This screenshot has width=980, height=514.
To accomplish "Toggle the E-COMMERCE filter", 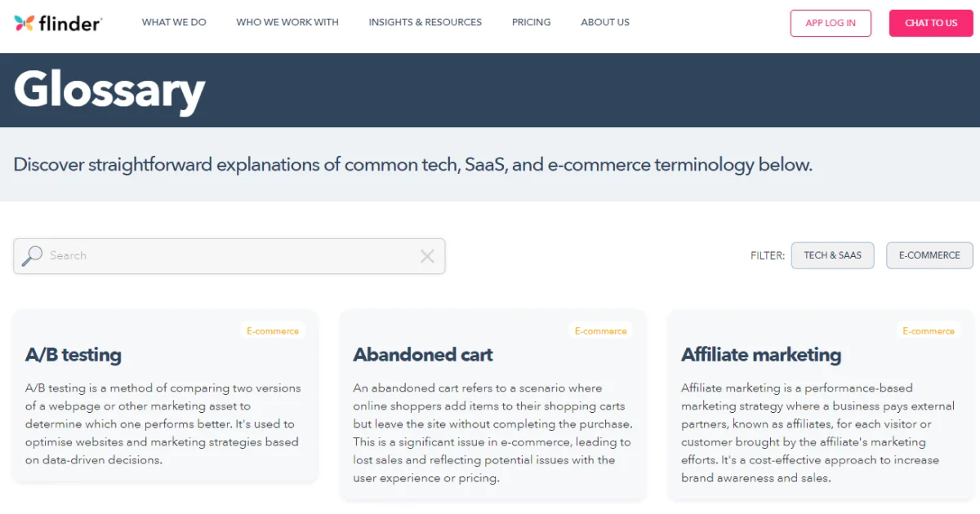I will [929, 255].
